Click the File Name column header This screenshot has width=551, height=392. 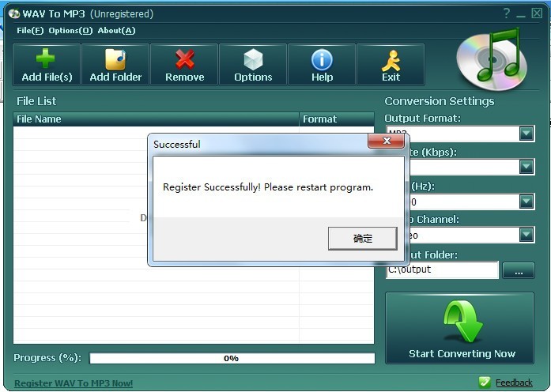(156, 119)
